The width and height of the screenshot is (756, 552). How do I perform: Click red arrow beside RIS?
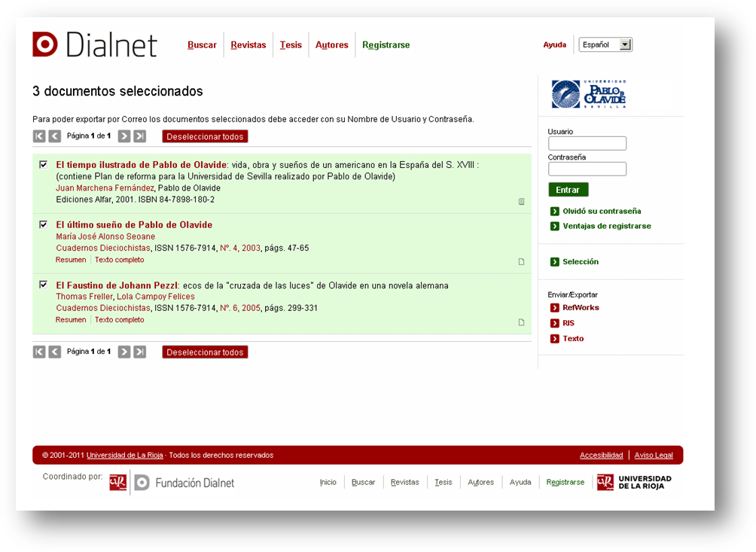pyautogui.click(x=554, y=323)
